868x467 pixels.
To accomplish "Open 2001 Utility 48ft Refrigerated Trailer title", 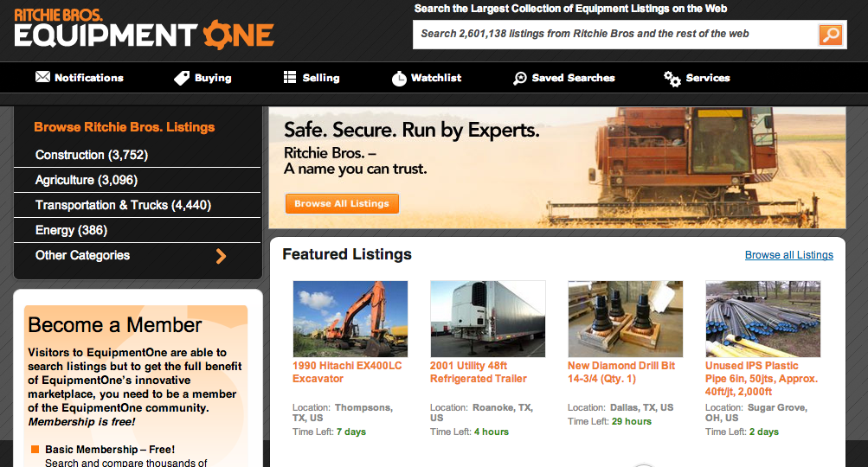I will (479, 373).
